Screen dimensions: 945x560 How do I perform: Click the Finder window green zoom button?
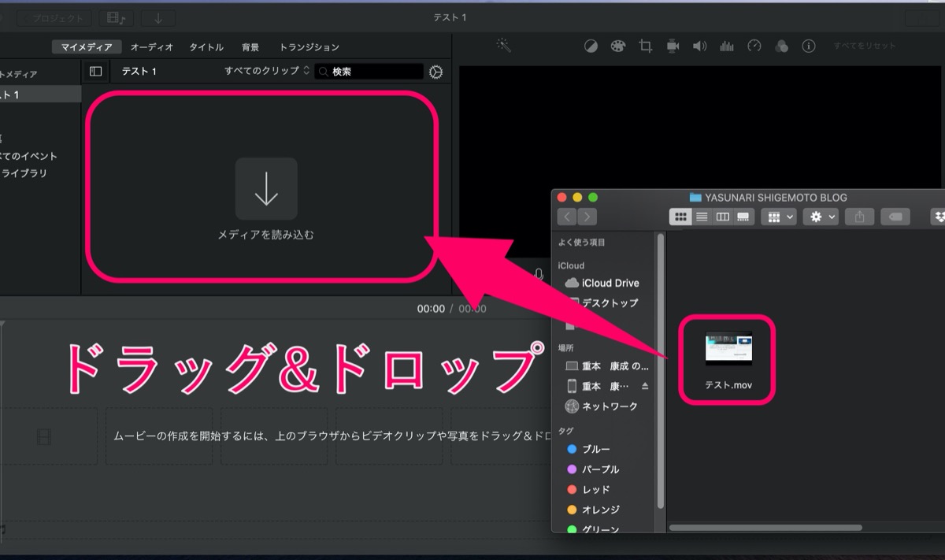click(x=593, y=197)
